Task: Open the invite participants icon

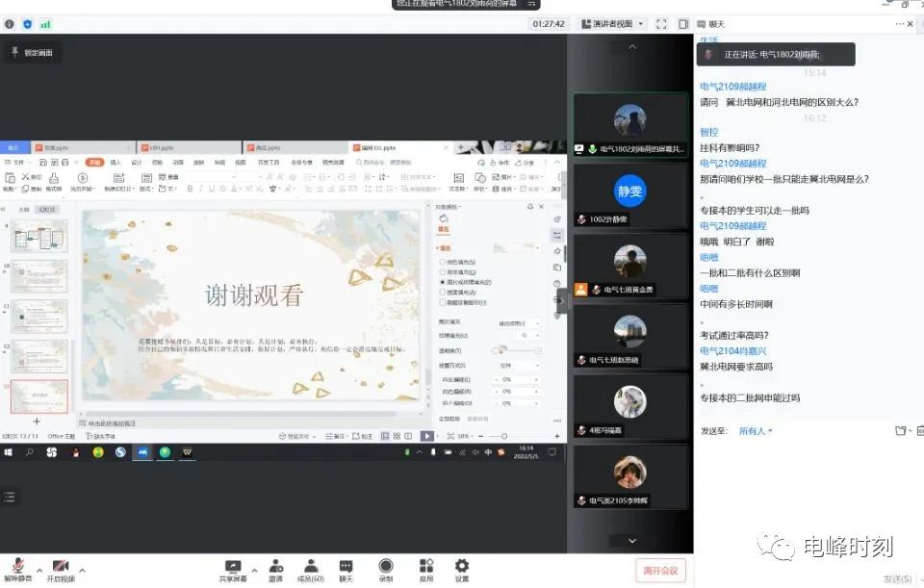Action: 276,570
